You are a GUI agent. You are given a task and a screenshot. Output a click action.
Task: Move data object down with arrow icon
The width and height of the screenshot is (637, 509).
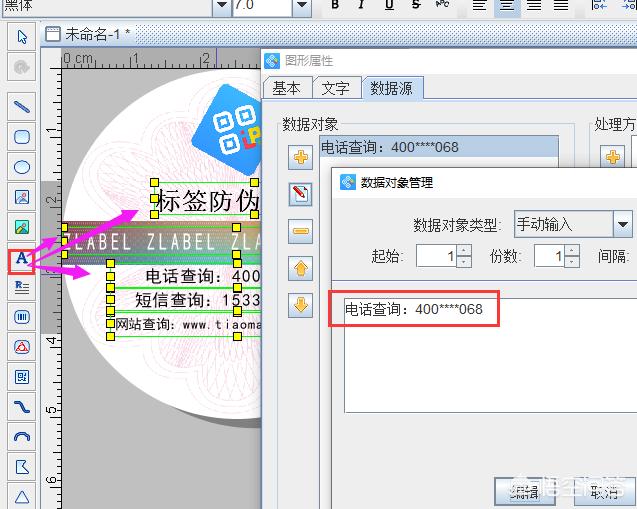[300, 305]
